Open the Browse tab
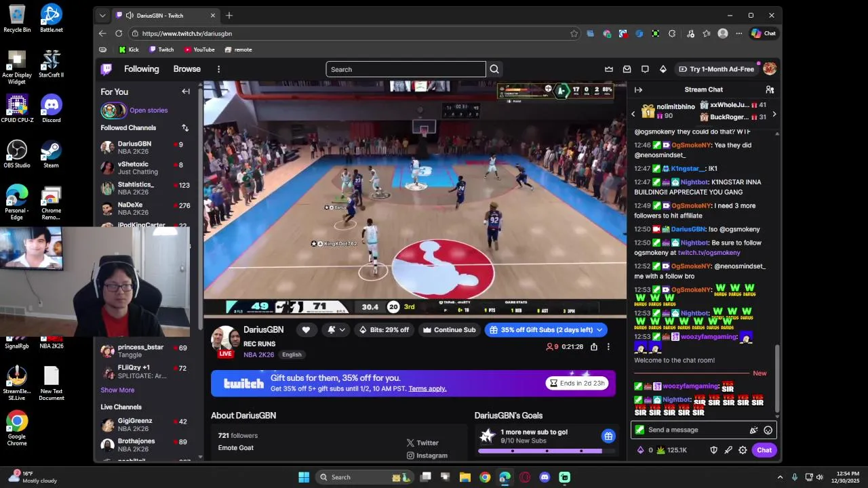The image size is (868, 488). coord(186,69)
